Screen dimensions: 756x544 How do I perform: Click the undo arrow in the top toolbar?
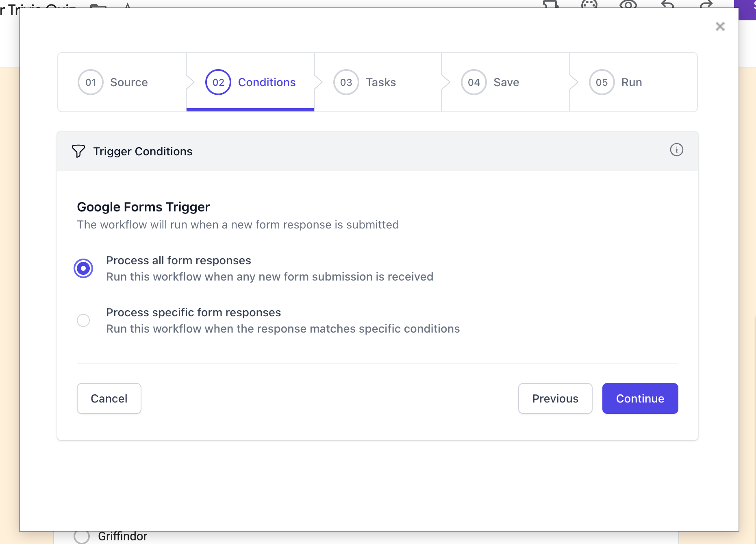coord(667,4)
